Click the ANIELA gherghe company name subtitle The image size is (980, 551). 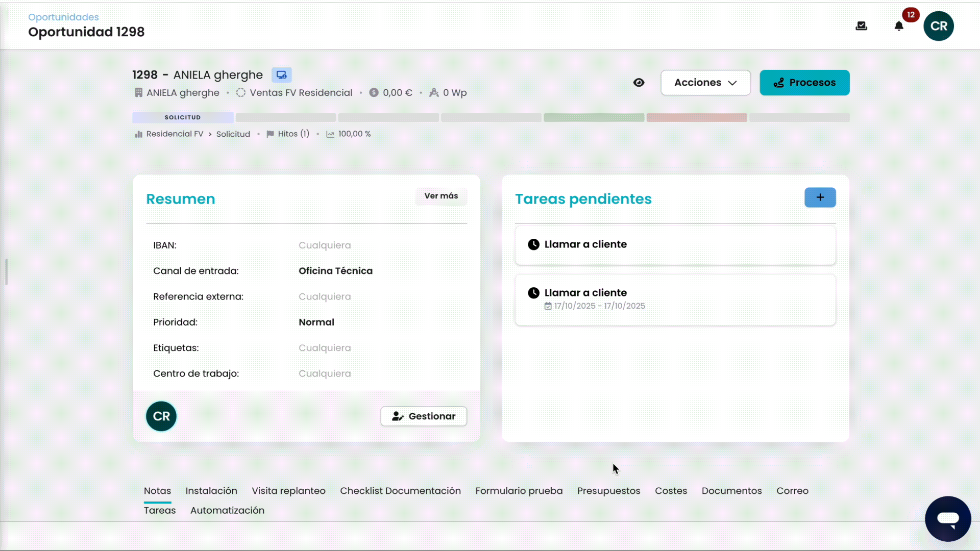pos(183,93)
